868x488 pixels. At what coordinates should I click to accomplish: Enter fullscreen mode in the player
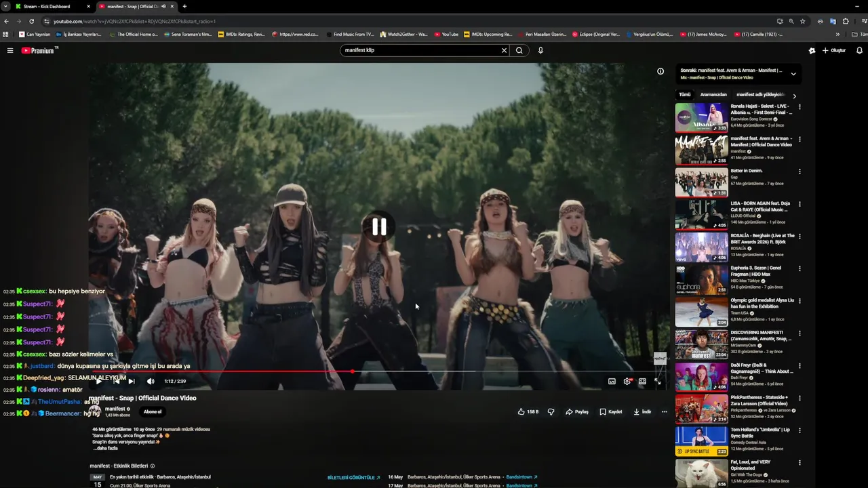click(x=658, y=381)
